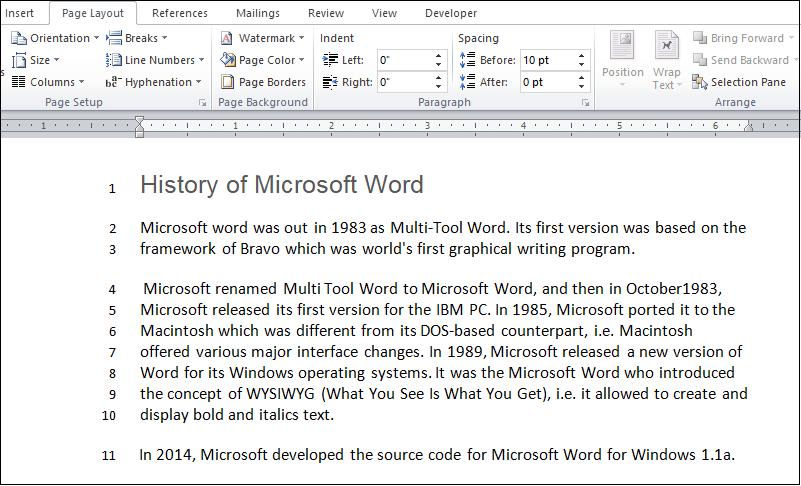Open the Selection Pane

pyautogui.click(x=739, y=82)
